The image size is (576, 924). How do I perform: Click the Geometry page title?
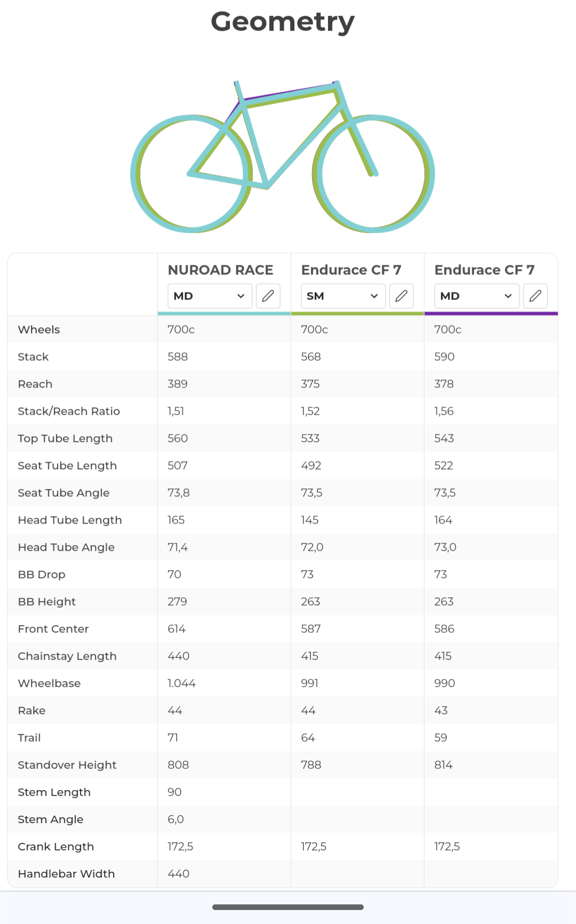283,22
